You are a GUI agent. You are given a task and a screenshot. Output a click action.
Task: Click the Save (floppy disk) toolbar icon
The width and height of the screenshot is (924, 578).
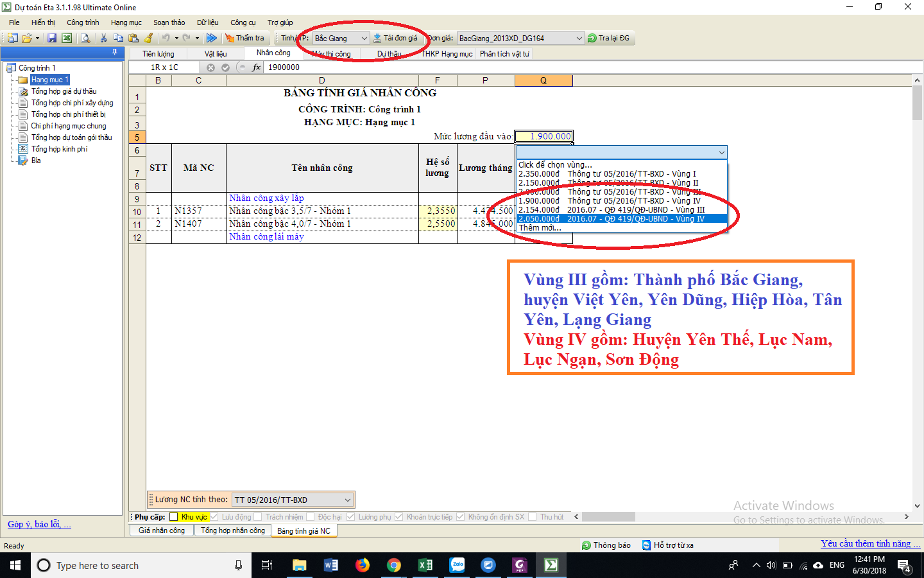52,39
